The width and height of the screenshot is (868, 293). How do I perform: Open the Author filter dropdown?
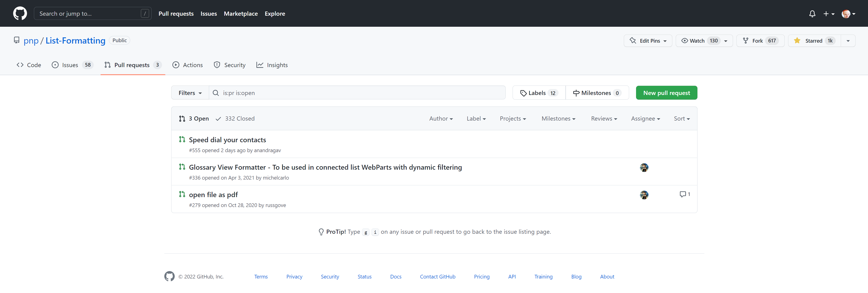pos(441,119)
